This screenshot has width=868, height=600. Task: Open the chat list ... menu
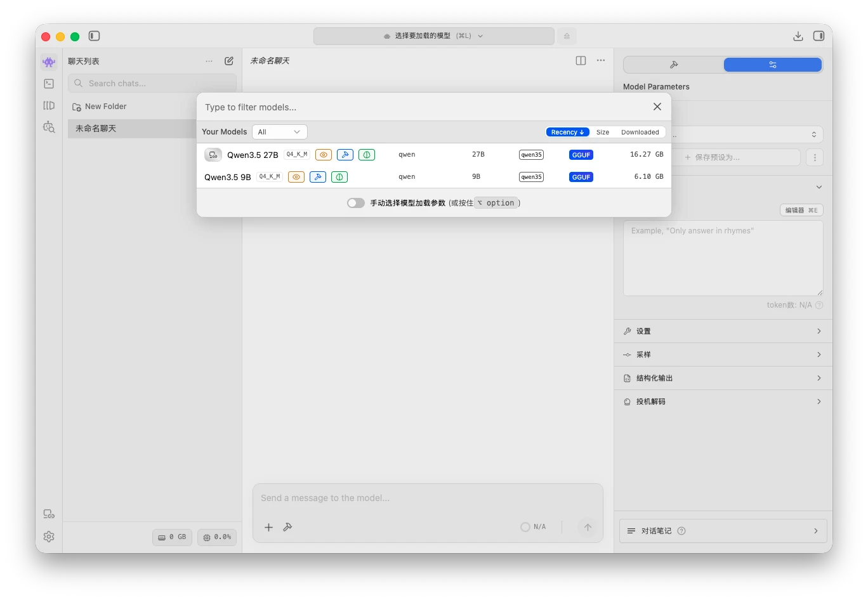(x=209, y=61)
